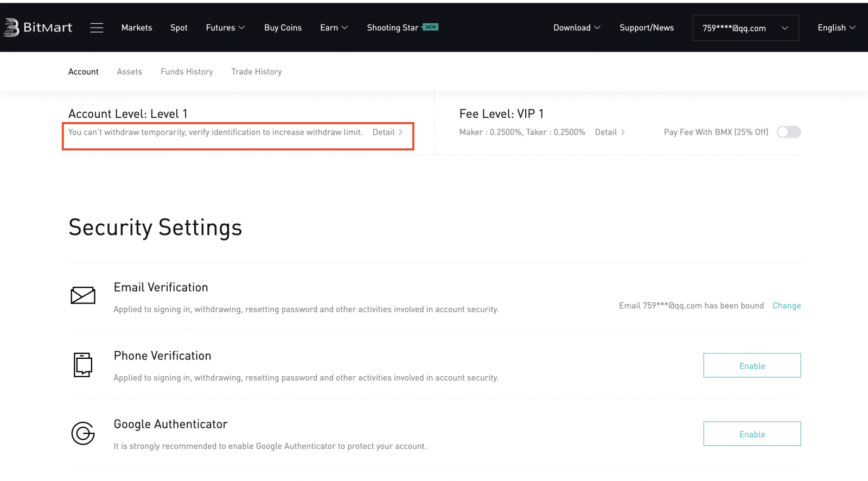Click the Google Authenticator icon
The width and height of the screenshot is (868, 481).
click(83, 433)
